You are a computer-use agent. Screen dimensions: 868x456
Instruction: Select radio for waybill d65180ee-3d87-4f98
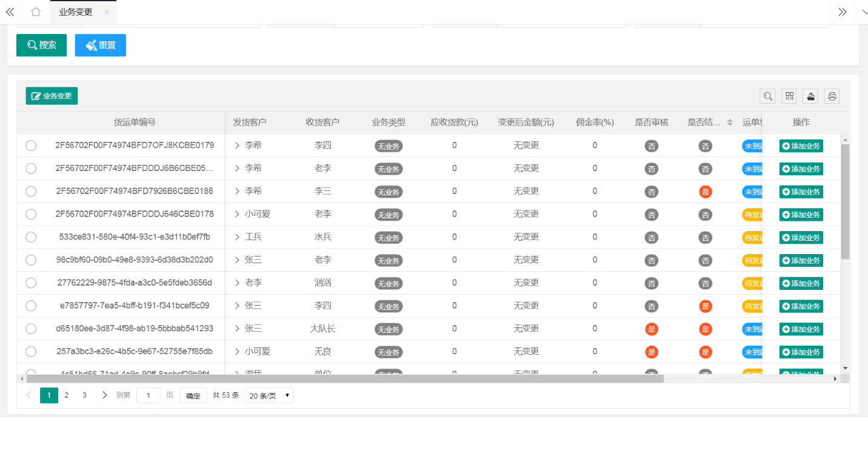pos(31,329)
